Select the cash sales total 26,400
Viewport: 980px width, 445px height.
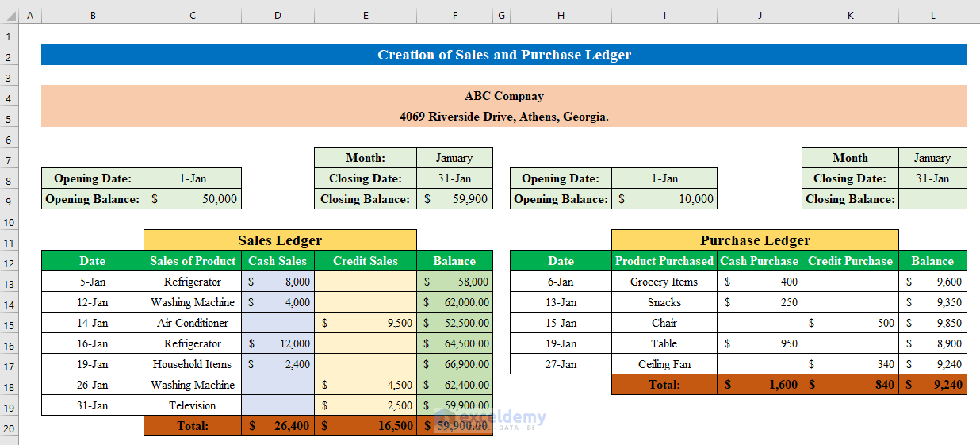tap(278, 426)
